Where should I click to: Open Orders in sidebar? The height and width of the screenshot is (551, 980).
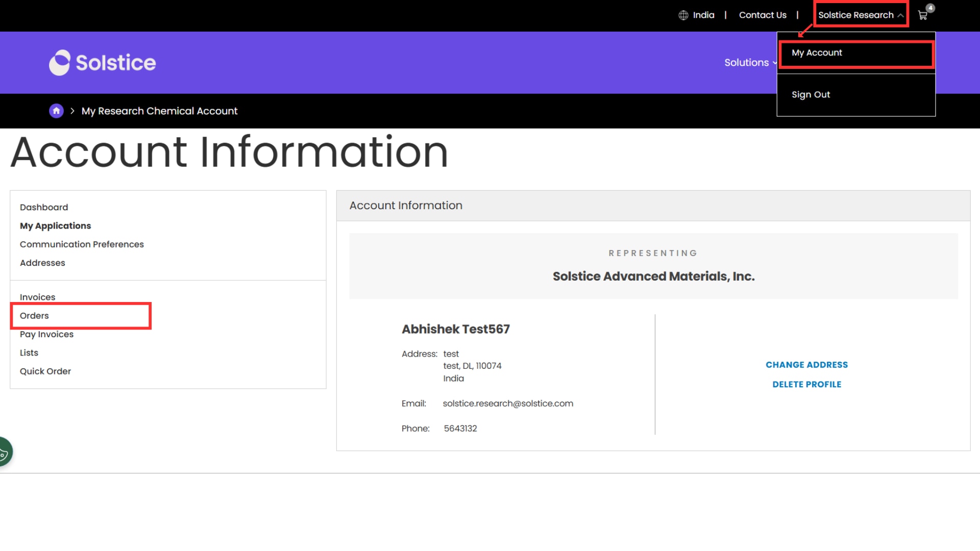click(x=34, y=316)
